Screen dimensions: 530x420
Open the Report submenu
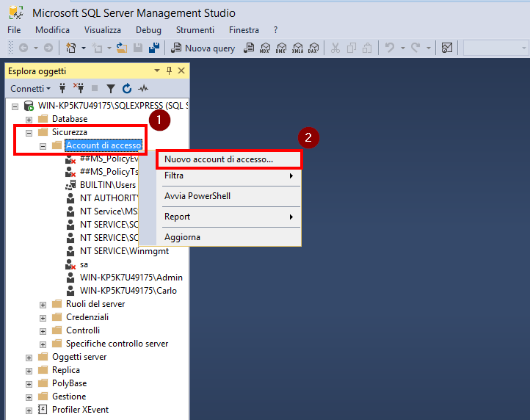tap(229, 217)
